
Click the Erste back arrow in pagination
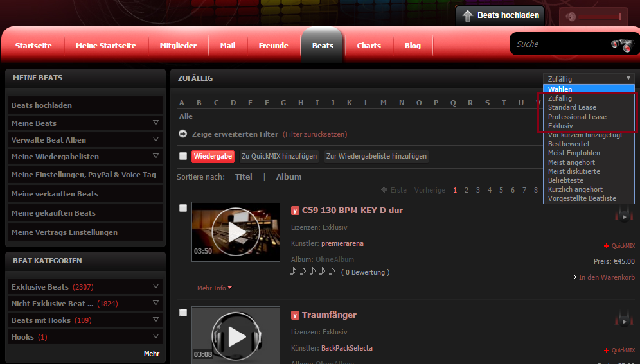(x=384, y=190)
